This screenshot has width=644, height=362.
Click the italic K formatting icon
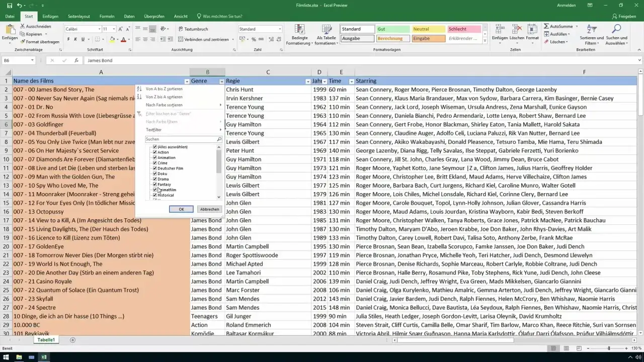75,39
